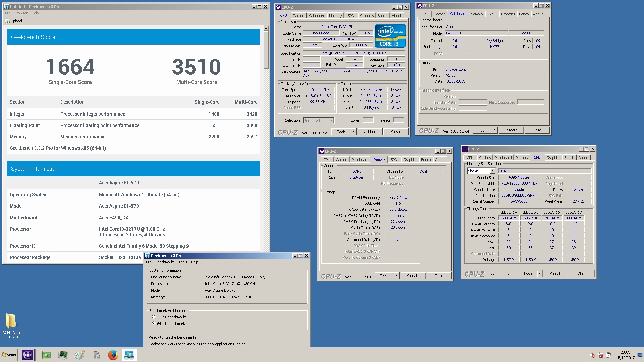Select the ACER Aspire E1-570 desktop folder
644x362 pixels.
[12, 325]
